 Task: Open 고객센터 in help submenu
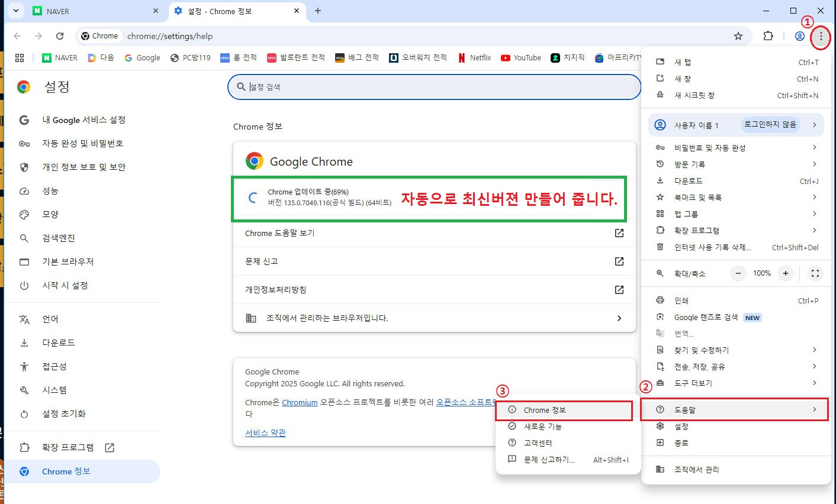(x=568, y=443)
